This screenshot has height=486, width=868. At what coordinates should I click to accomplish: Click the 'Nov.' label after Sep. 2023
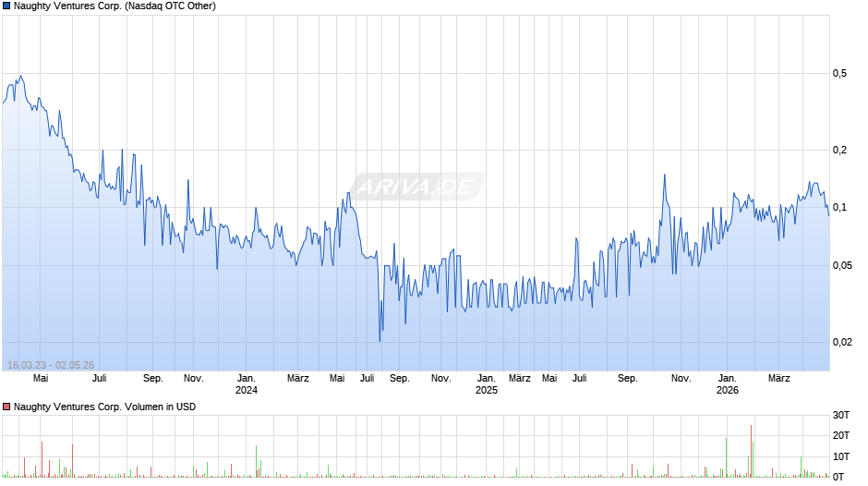194,379
